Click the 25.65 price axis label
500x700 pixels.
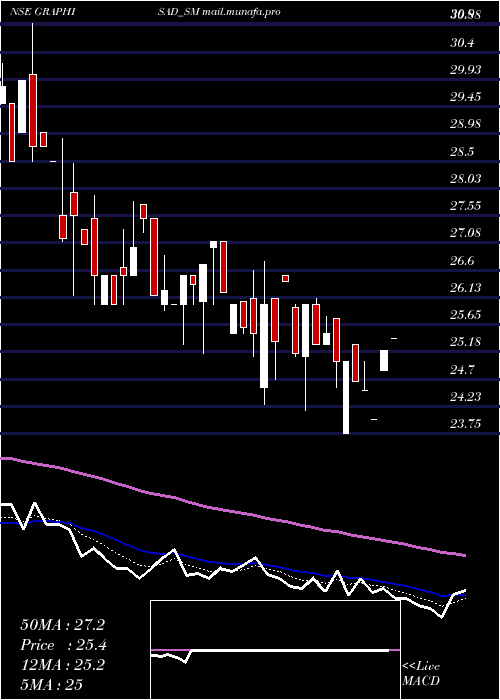(465, 315)
